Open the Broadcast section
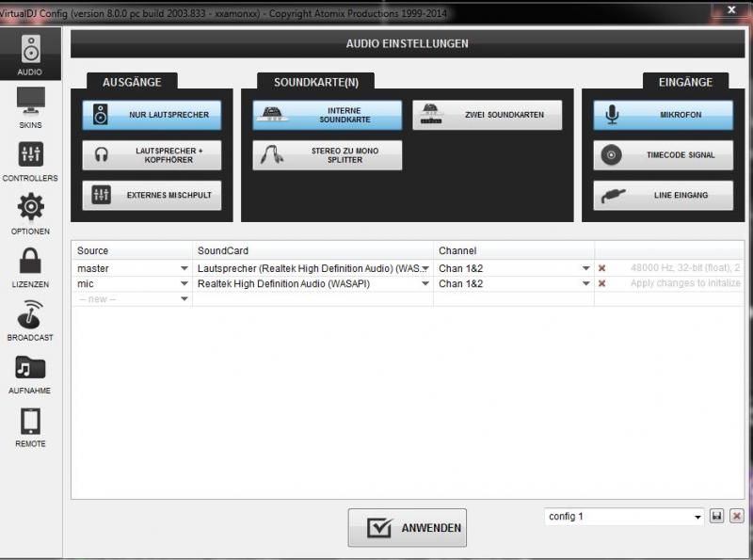This screenshot has height=560, width=753. [x=30, y=320]
